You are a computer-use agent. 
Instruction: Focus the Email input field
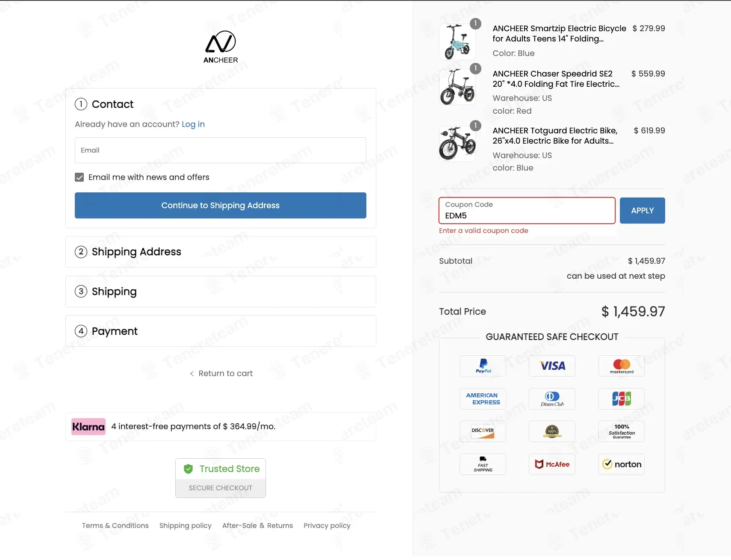coord(221,150)
